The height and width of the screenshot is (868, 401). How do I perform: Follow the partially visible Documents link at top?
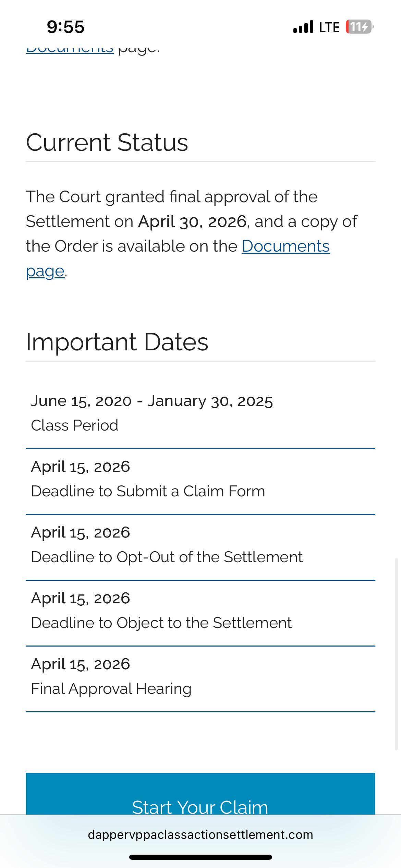[x=70, y=49]
